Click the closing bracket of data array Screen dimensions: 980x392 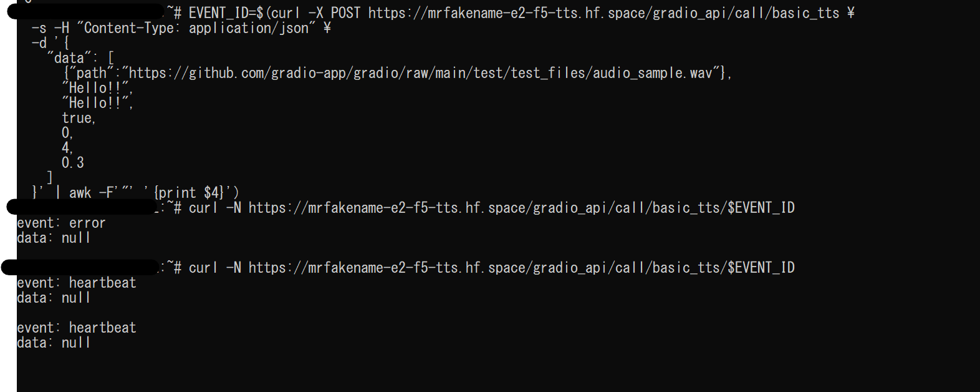click(x=50, y=178)
